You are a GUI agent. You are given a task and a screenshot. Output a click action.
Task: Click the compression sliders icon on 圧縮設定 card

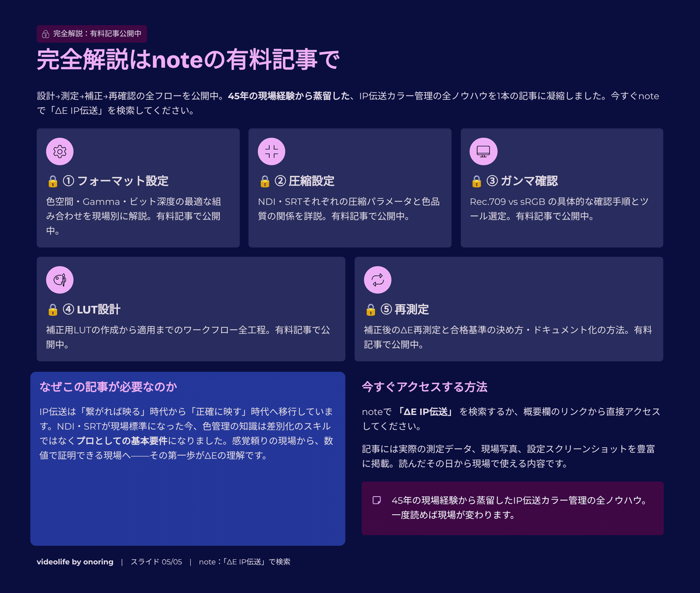(x=271, y=151)
